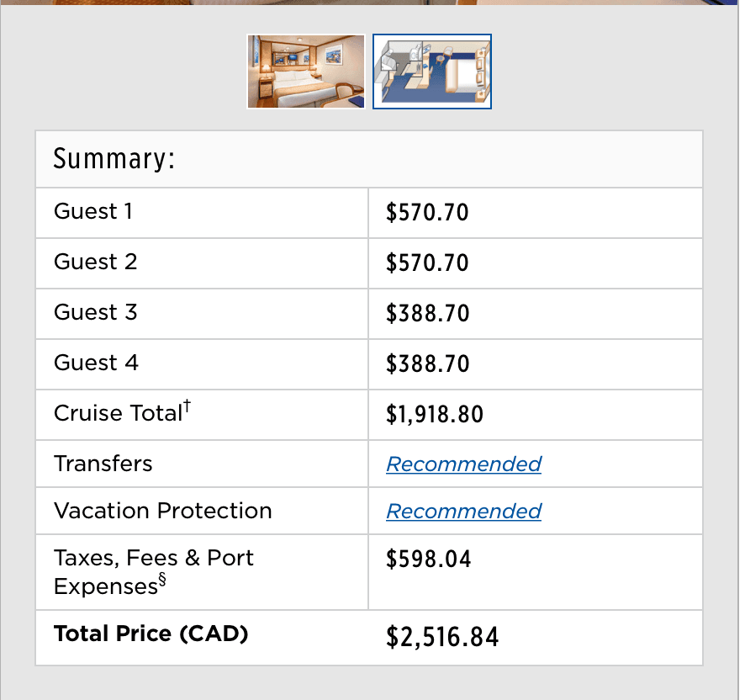The height and width of the screenshot is (700, 745).
Task: Select the stateroom photo thumbnail
Action: point(306,72)
